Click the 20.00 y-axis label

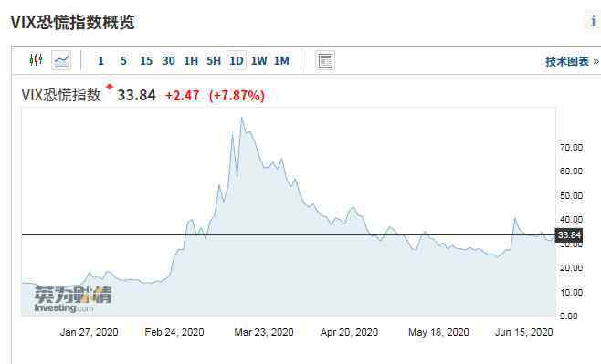572,268
